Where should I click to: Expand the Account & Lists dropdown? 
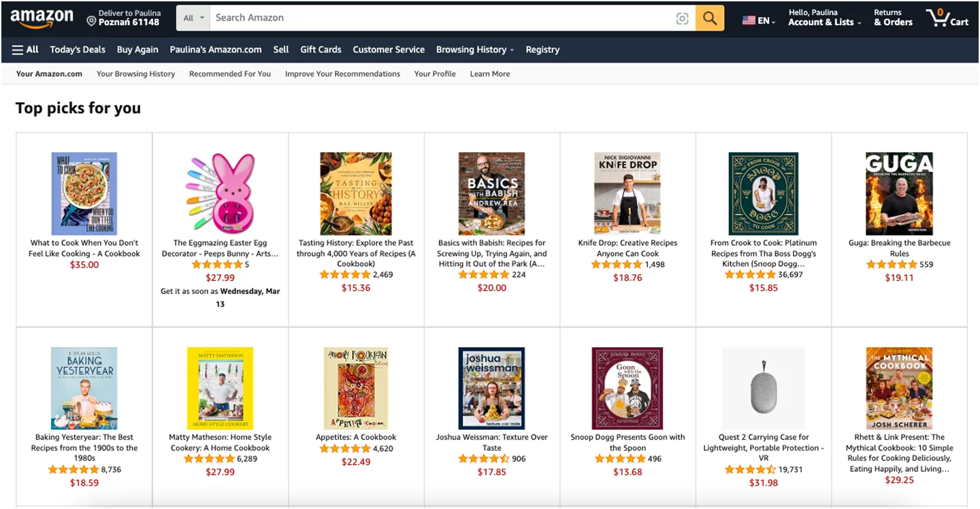coord(824,22)
